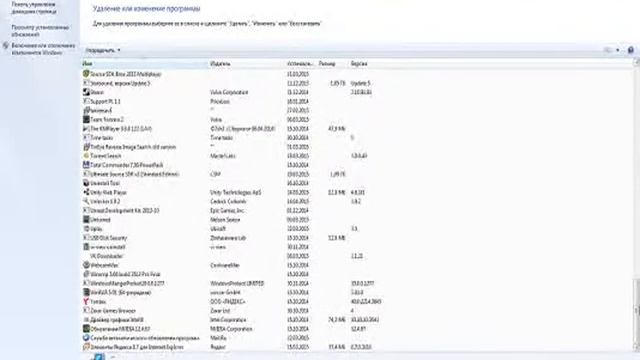Click the red Yandex Y icon
This screenshot has height=360, width=640.
(86, 302)
